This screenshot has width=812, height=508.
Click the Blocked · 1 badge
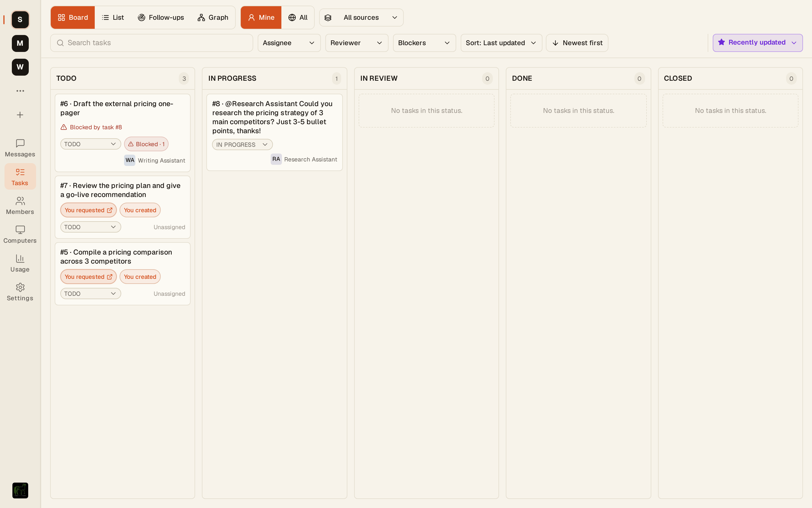pos(146,144)
